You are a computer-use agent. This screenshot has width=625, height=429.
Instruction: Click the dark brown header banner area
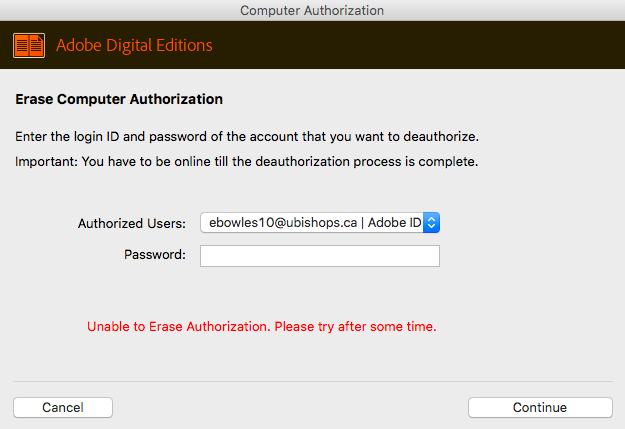click(x=399, y=45)
